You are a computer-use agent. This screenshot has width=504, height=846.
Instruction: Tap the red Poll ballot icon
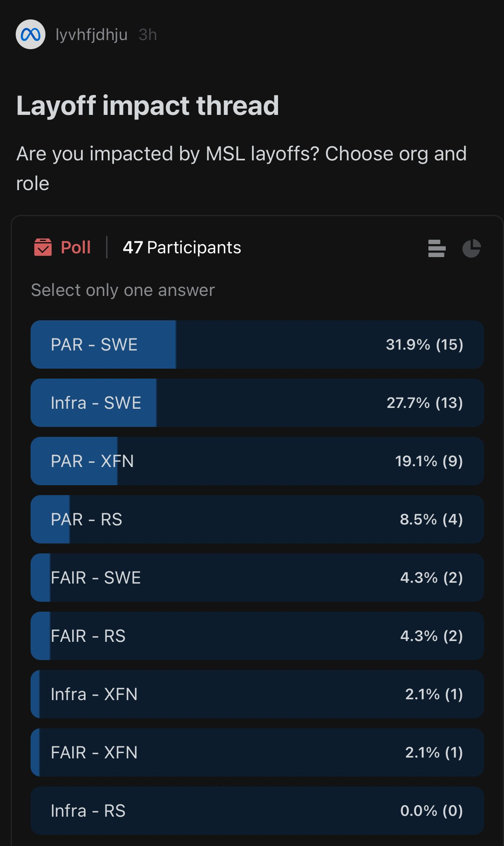[43, 247]
